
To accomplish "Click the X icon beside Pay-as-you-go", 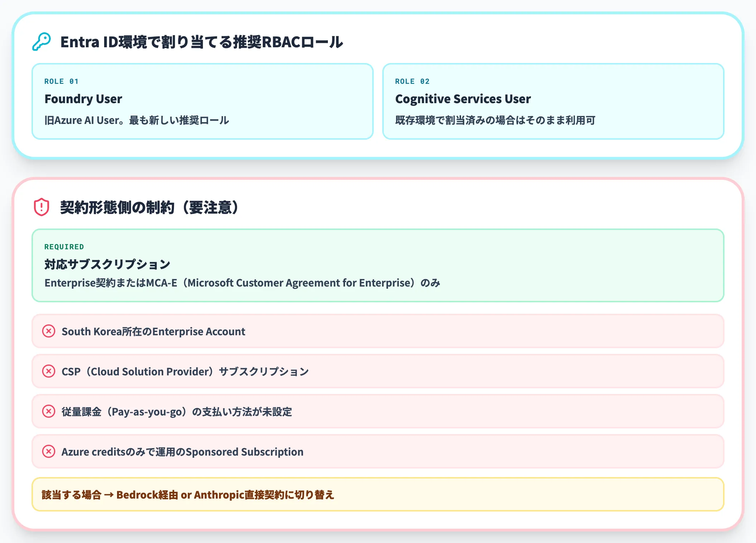I will tap(49, 411).
